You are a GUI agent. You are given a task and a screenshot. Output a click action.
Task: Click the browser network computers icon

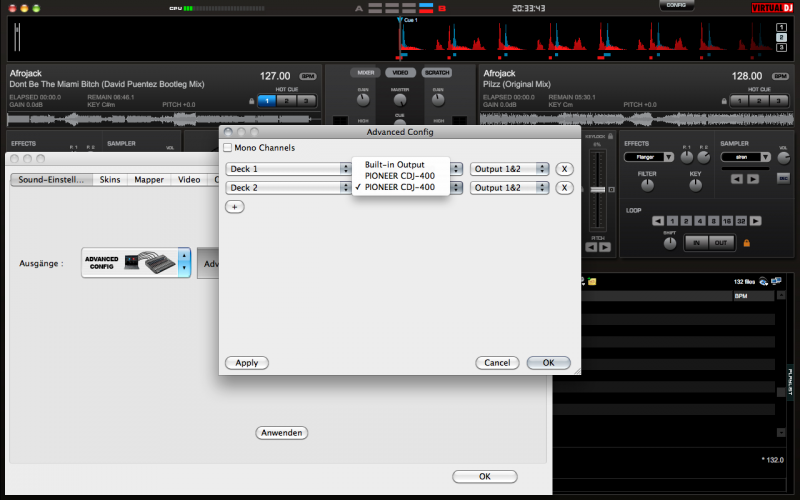[x=776, y=281]
